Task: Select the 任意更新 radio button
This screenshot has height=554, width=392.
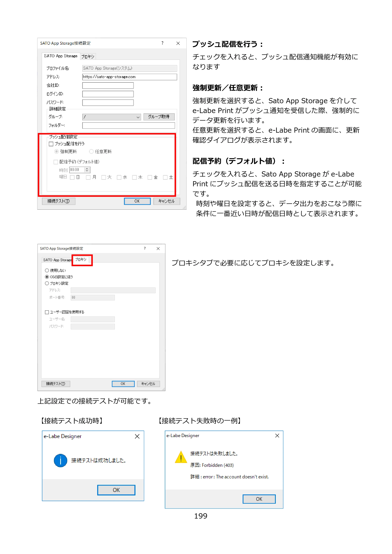Action: pyautogui.click(x=91, y=152)
